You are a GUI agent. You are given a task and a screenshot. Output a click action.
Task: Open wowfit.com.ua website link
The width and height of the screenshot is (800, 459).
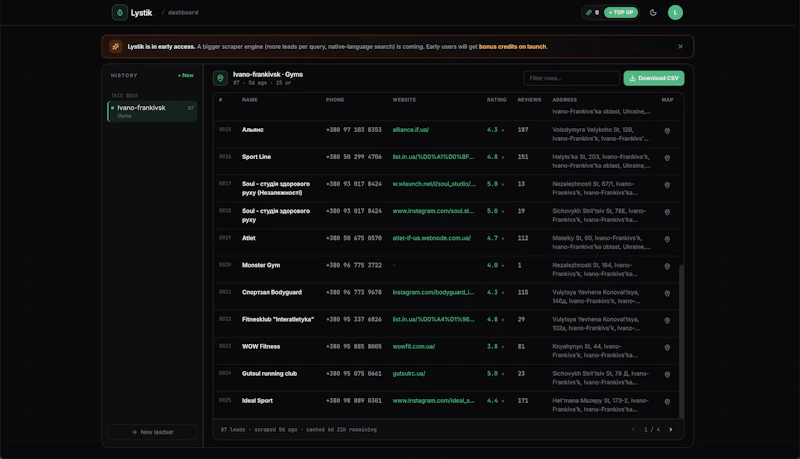pos(414,346)
